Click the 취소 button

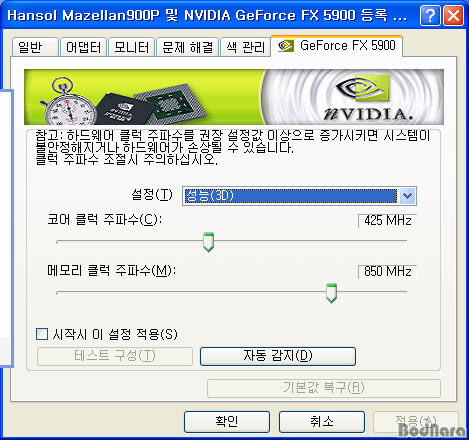(x=321, y=421)
